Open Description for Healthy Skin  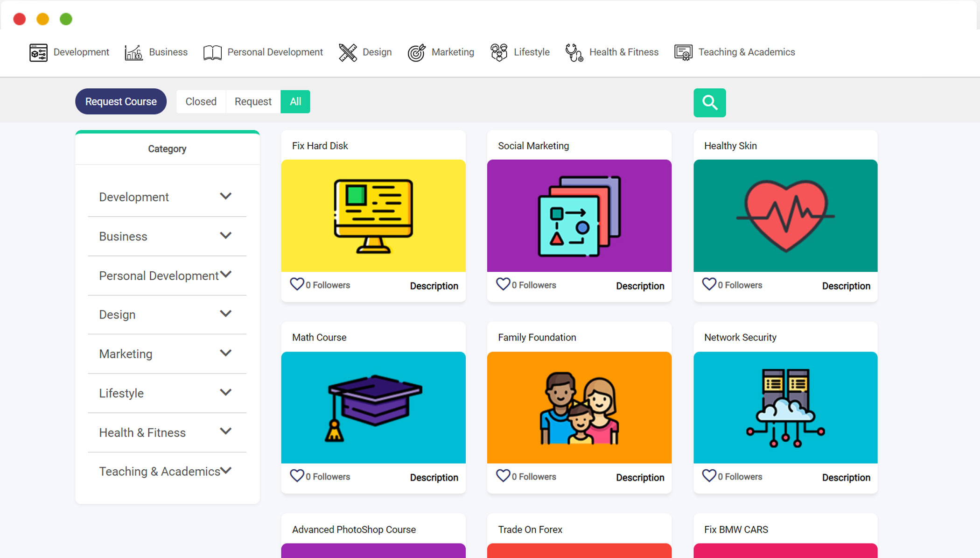pyautogui.click(x=846, y=286)
